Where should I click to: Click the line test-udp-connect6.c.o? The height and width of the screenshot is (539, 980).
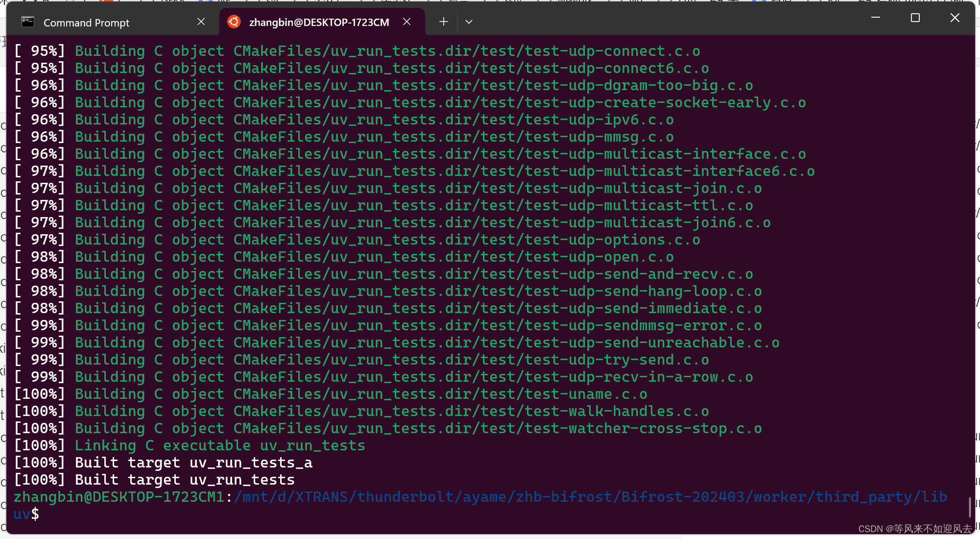(361, 68)
